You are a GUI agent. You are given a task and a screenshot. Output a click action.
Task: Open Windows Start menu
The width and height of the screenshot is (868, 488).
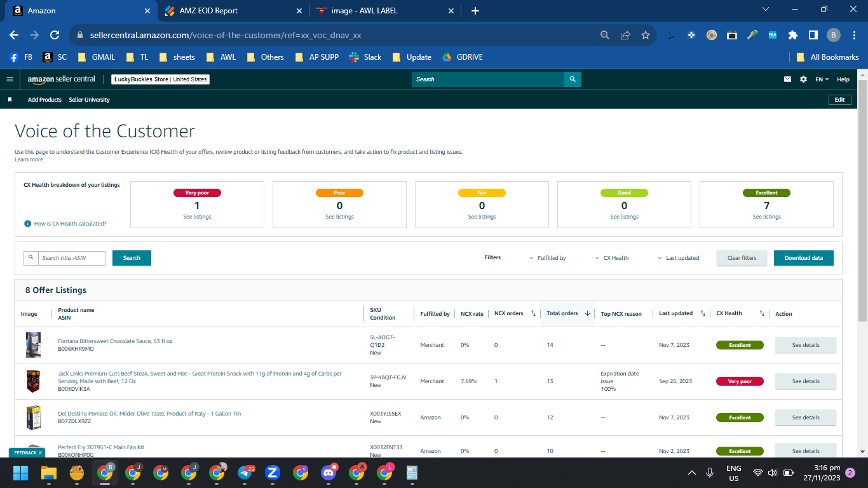click(21, 473)
